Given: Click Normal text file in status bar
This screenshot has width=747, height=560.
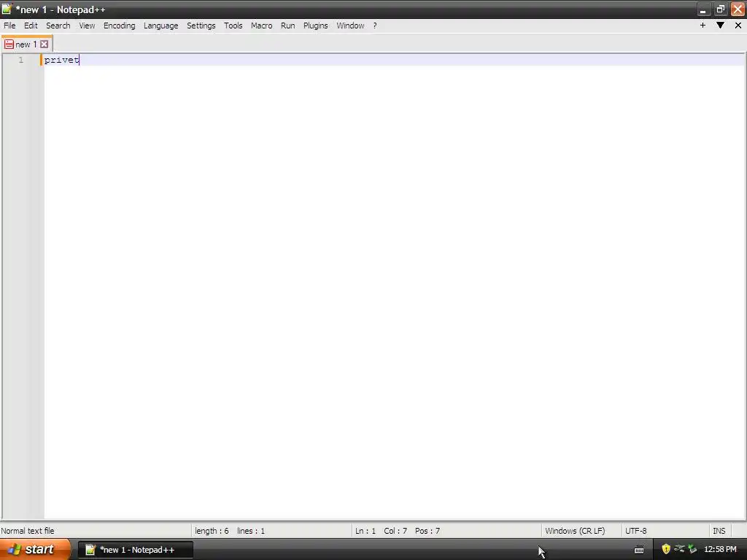Looking at the screenshot, I should [x=28, y=531].
